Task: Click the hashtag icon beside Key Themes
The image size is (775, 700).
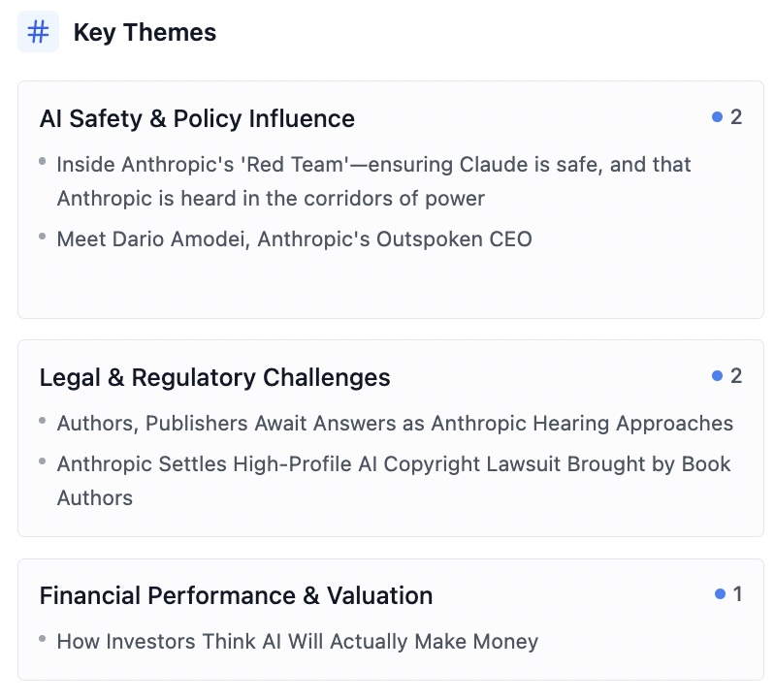Action: point(38,32)
